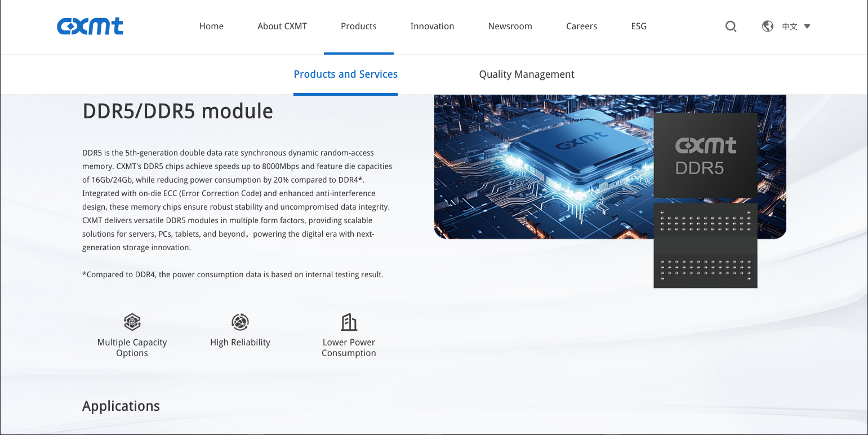Navigate to the Careers page

[x=581, y=26]
